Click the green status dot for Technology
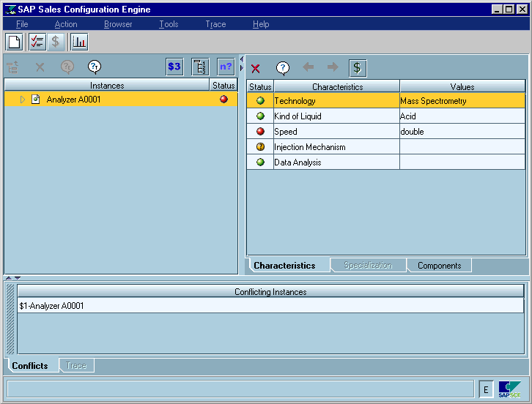The height and width of the screenshot is (404, 532). (260, 101)
